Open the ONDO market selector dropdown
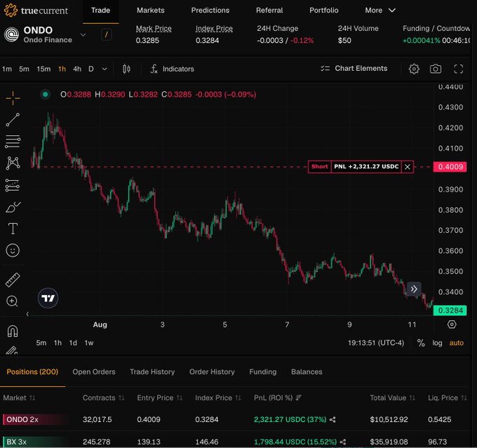This screenshot has height=448, width=477. coord(83,34)
